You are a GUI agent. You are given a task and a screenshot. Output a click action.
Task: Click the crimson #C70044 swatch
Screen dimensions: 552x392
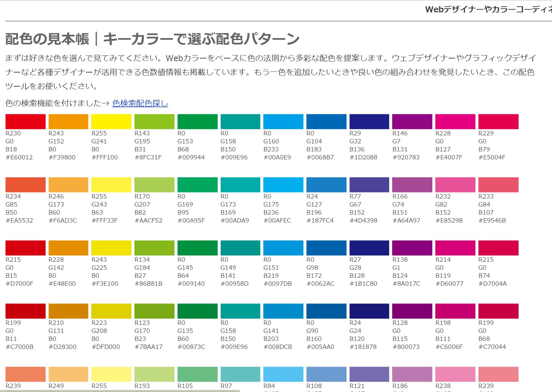click(499, 311)
